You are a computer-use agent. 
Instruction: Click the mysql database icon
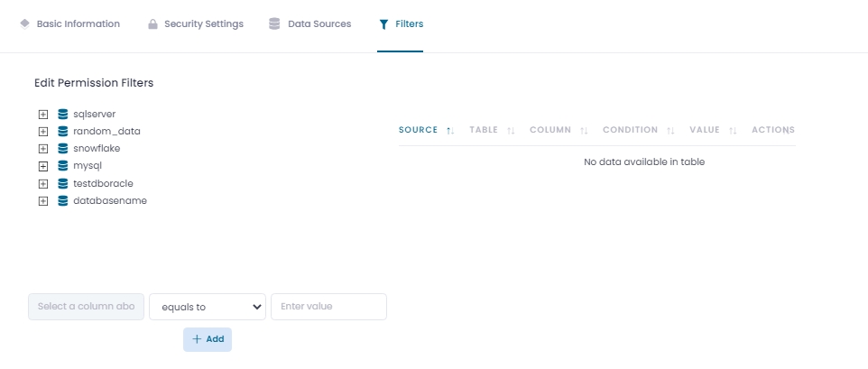pyautogui.click(x=63, y=166)
